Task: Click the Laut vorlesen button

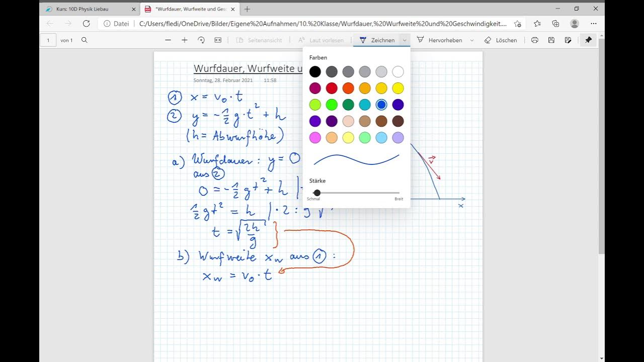Action: 320,40
